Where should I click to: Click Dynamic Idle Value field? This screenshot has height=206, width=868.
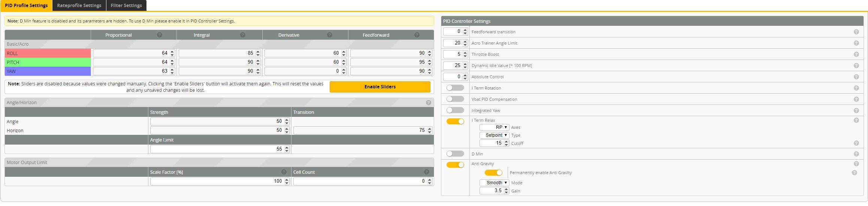[x=456, y=66]
